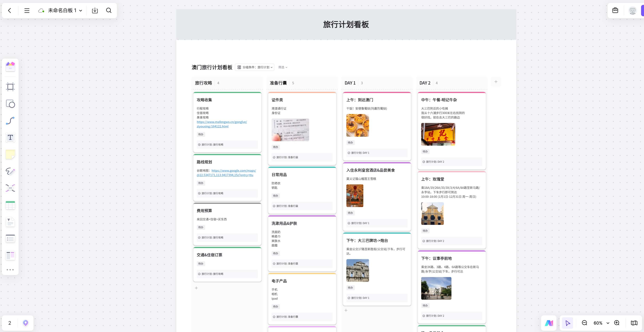644x332 pixels.
Task: Select the Pen drawing tool
Action: point(10,171)
